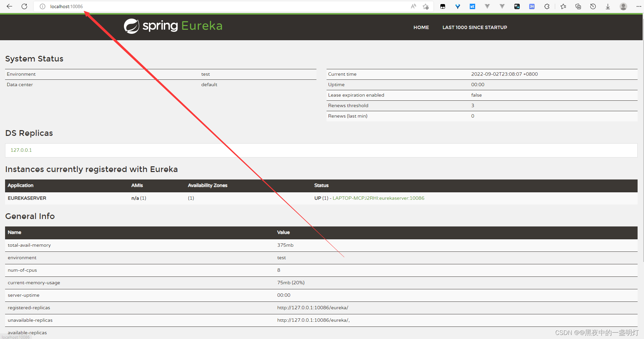This screenshot has height=339, width=644.
Task: Click the Status column header
Action: (x=321, y=185)
